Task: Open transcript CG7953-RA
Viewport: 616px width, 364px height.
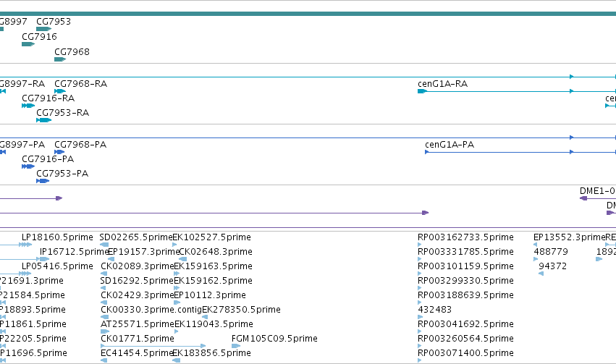Action: [62, 113]
